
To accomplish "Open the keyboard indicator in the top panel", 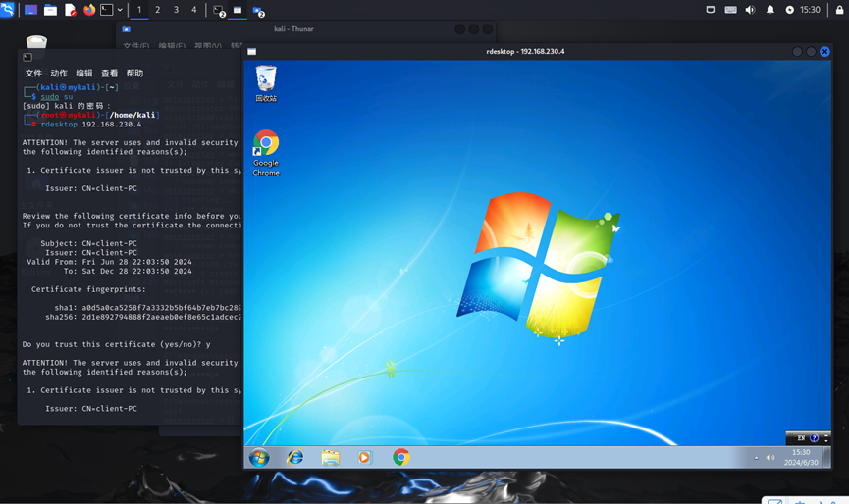I will pos(730,10).
